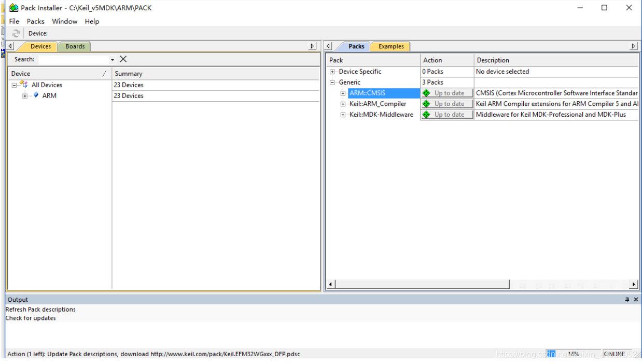Click the green icon in Keil::MDK-Middleware row
The image size is (642, 364).
(426, 115)
